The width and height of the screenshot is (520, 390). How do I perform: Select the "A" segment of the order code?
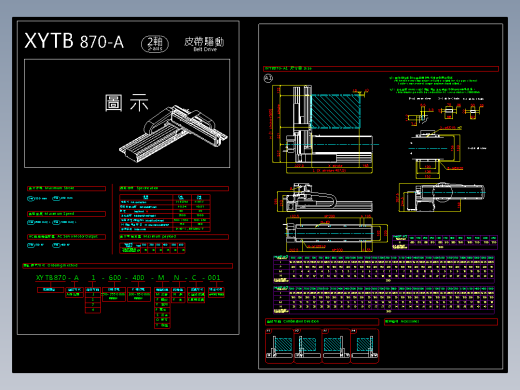[76, 278]
